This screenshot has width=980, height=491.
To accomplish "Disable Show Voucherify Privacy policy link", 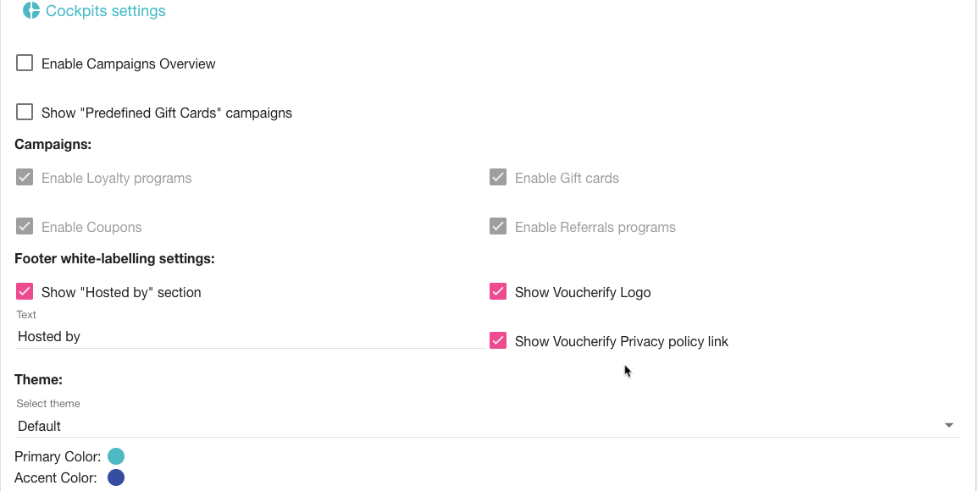I will 498,341.
